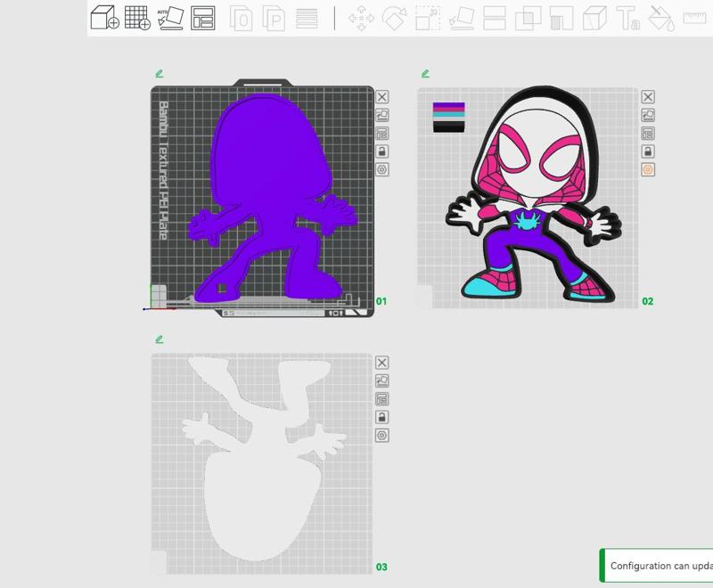
Task: Add a new plate with grid-plus icon
Action: 138,18
